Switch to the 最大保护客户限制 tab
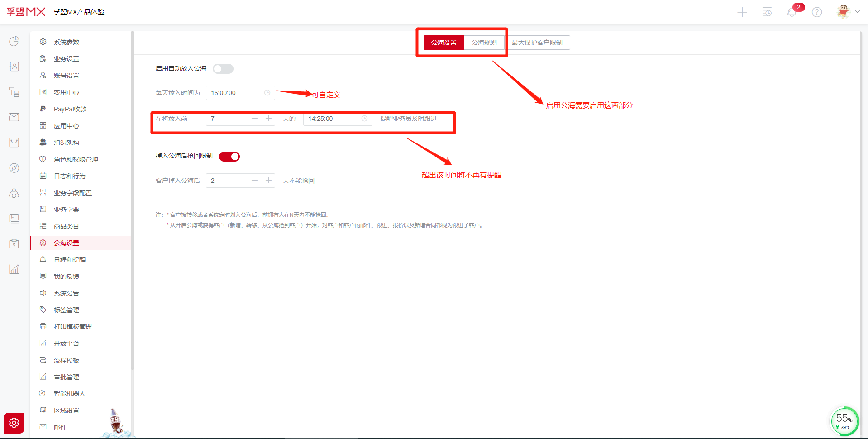This screenshot has height=439, width=868. [x=537, y=43]
